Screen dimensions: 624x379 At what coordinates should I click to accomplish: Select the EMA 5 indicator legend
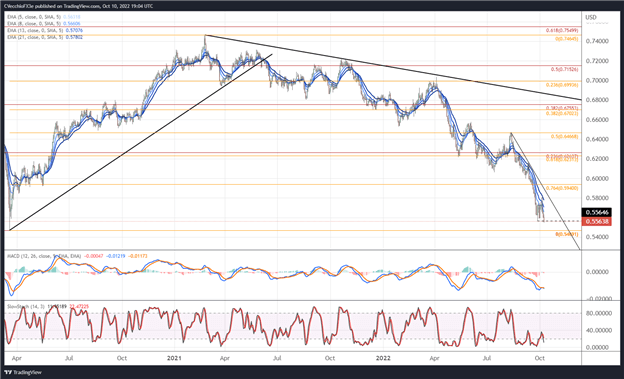click(x=45, y=17)
